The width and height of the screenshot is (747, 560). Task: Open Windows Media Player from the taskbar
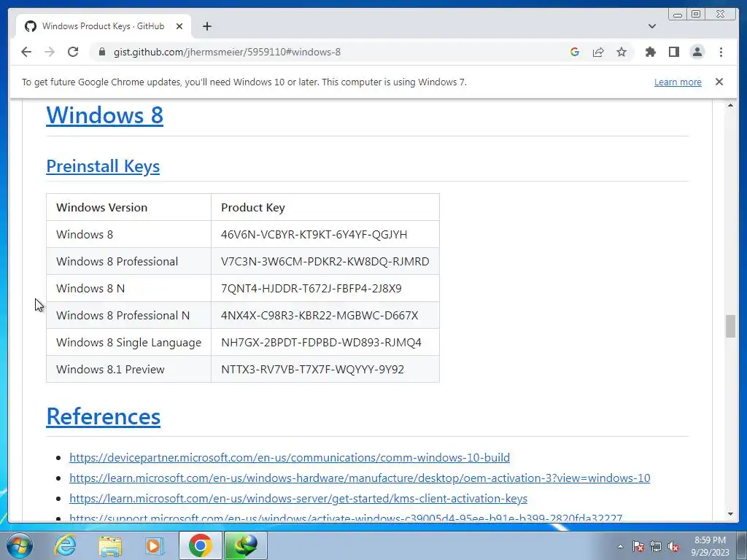click(x=153, y=546)
